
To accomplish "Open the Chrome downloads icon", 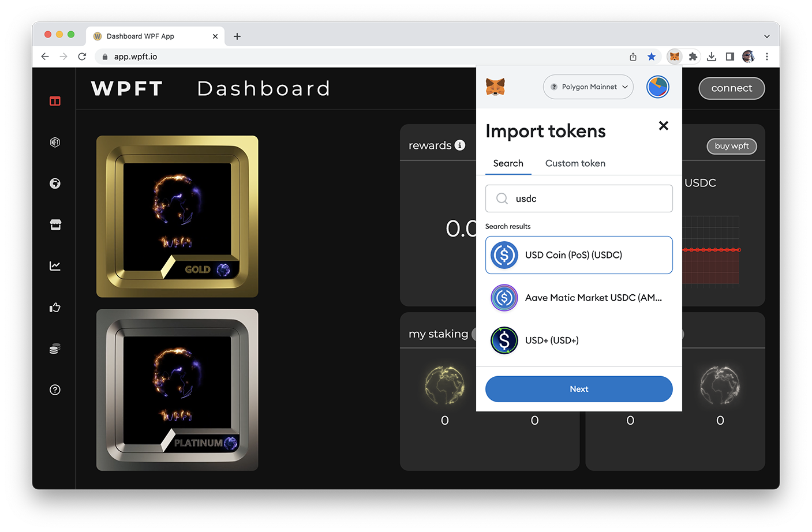I will point(712,56).
